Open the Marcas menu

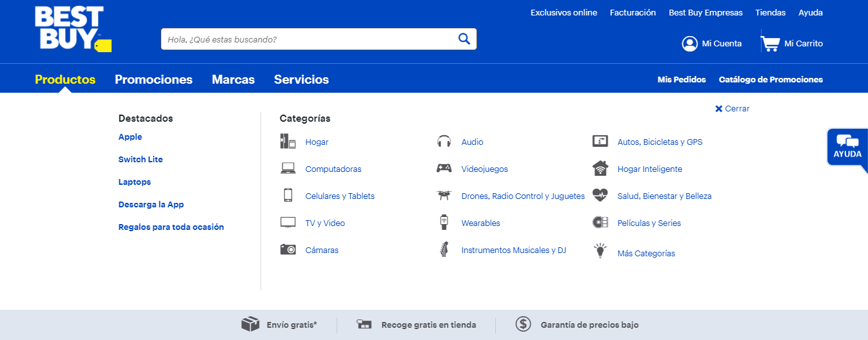[x=233, y=80]
